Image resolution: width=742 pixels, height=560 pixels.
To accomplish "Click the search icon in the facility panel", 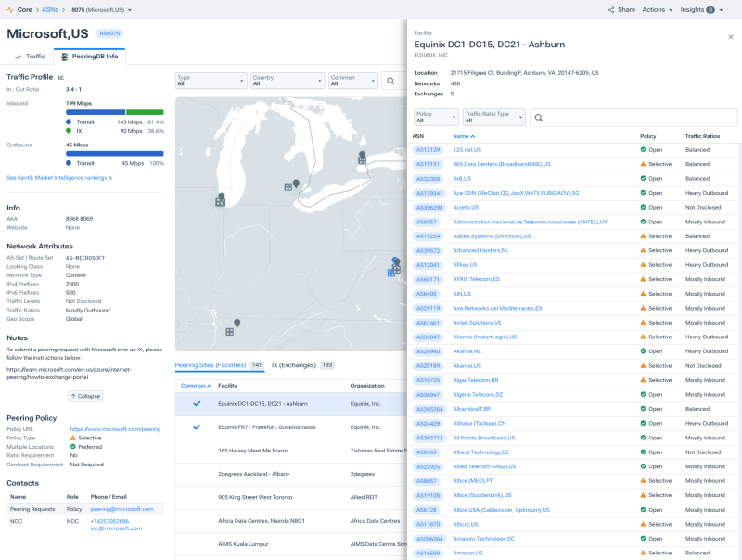I will [x=539, y=118].
